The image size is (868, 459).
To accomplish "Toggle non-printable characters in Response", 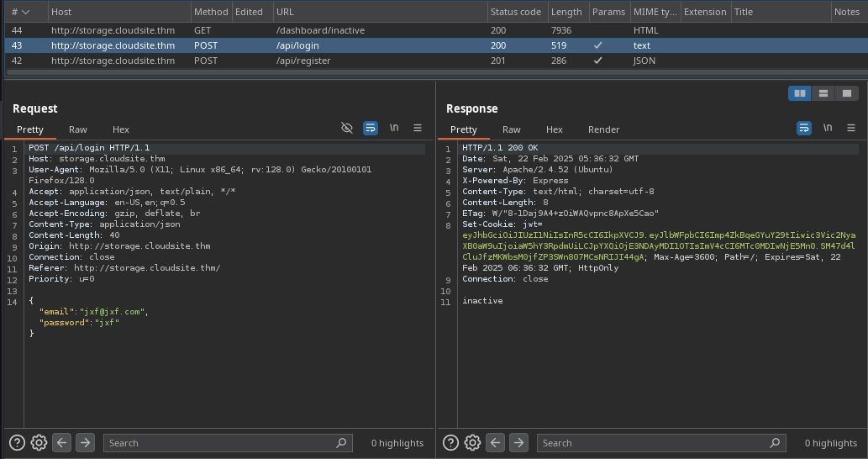I will point(828,128).
